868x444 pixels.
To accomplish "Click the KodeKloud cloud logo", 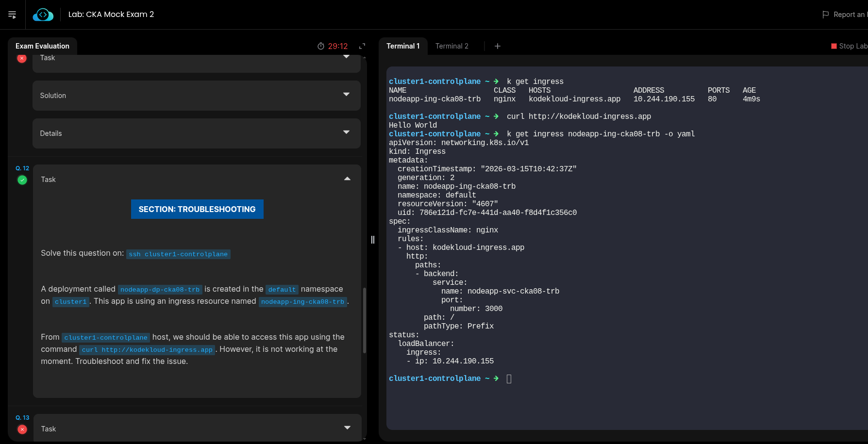I will (43, 15).
